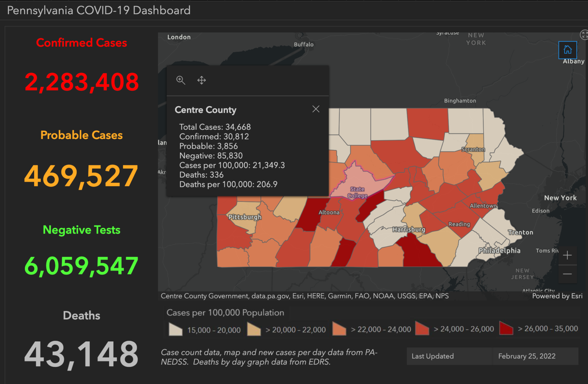
Task: Click the Deaths total 43,148
Action: 81,353
